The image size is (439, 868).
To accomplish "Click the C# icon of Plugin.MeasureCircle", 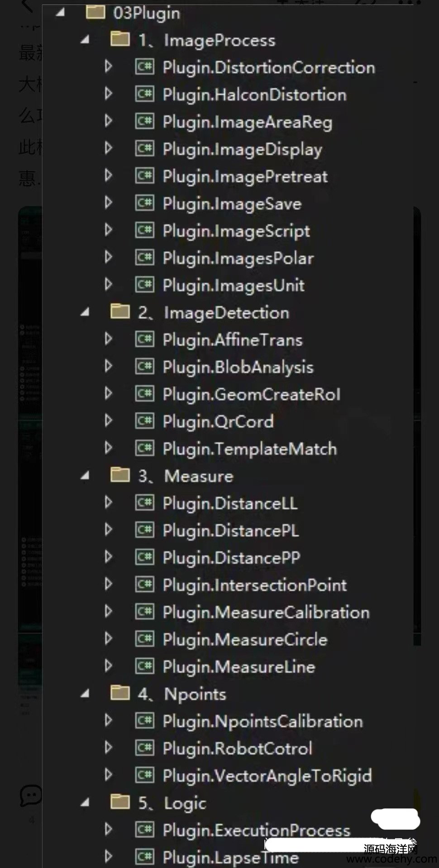I will pos(145,639).
